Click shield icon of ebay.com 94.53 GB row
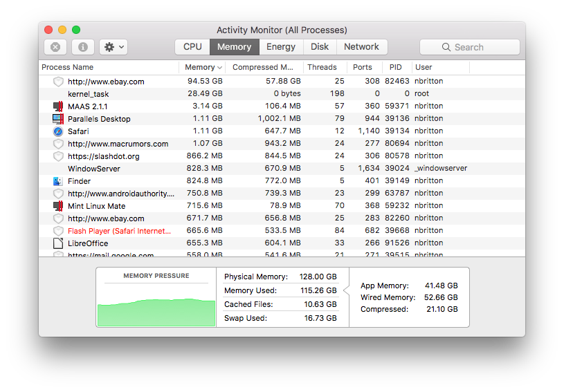 [58, 82]
